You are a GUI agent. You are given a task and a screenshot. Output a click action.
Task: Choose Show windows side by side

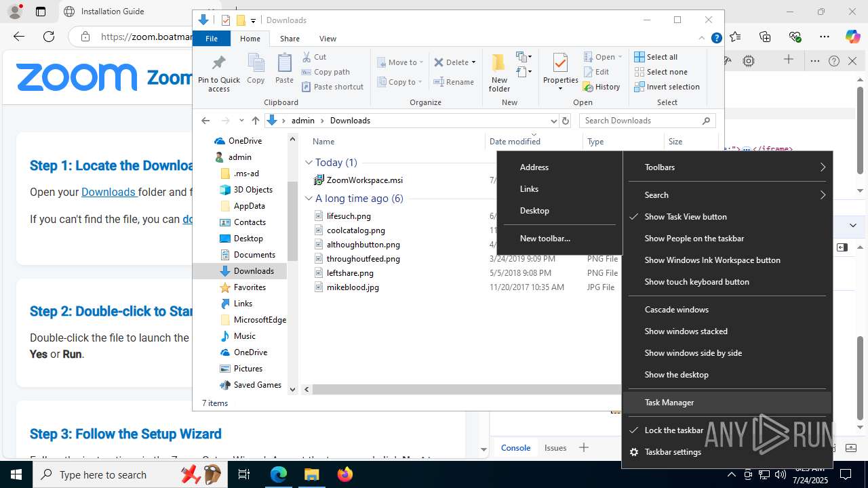[727, 353]
